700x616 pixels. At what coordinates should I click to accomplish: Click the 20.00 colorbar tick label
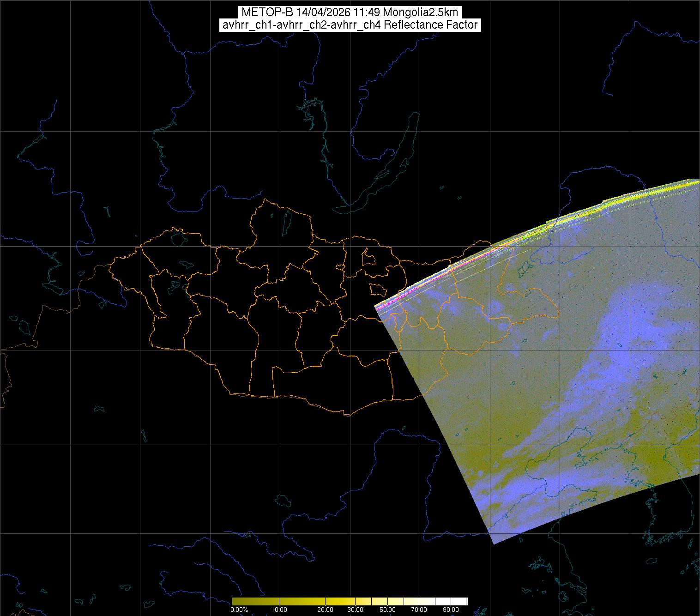(325, 610)
